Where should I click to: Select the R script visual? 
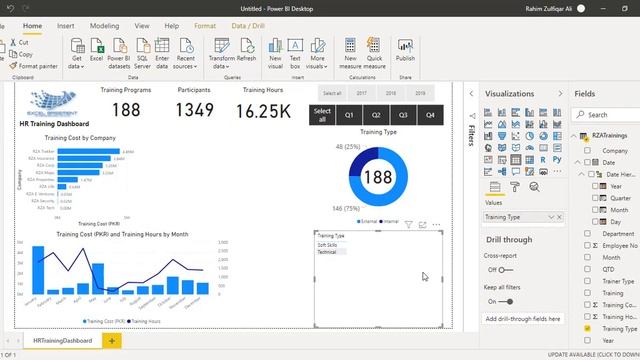[543, 160]
